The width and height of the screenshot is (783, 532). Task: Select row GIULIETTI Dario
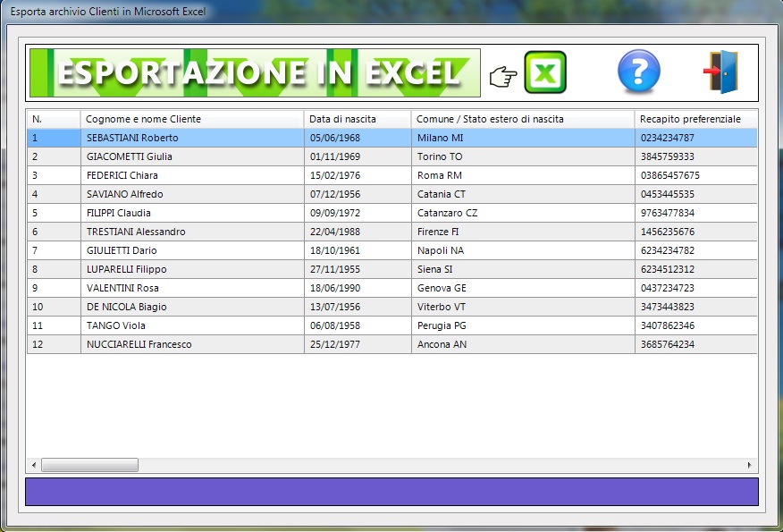[x=392, y=250]
